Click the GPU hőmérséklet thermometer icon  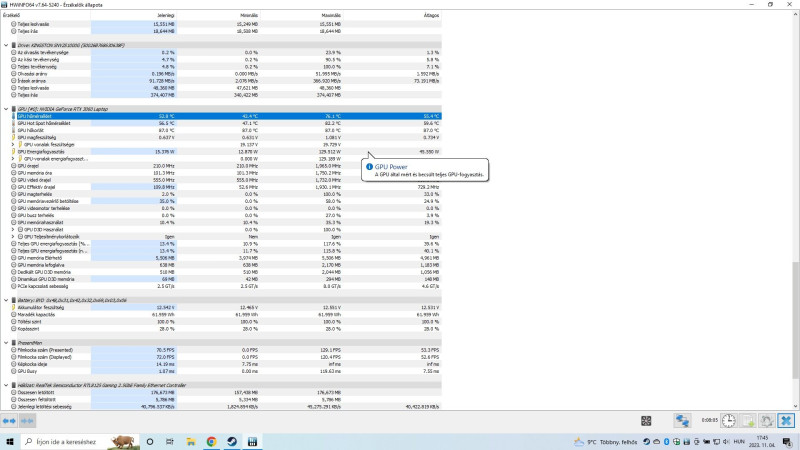tap(14, 116)
